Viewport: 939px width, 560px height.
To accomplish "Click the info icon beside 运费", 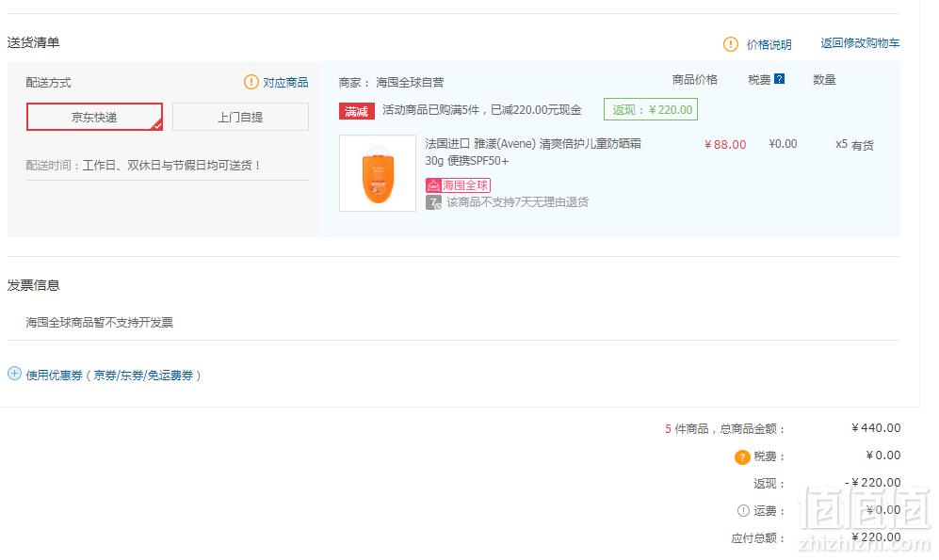I will tap(743, 510).
